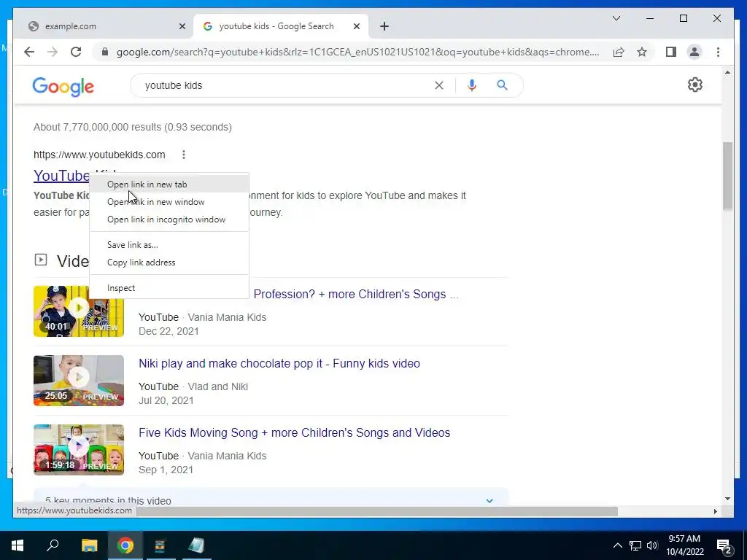747x560 pixels.
Task: Open the YouTube Kids result title link
Action: tap(61, 176)
